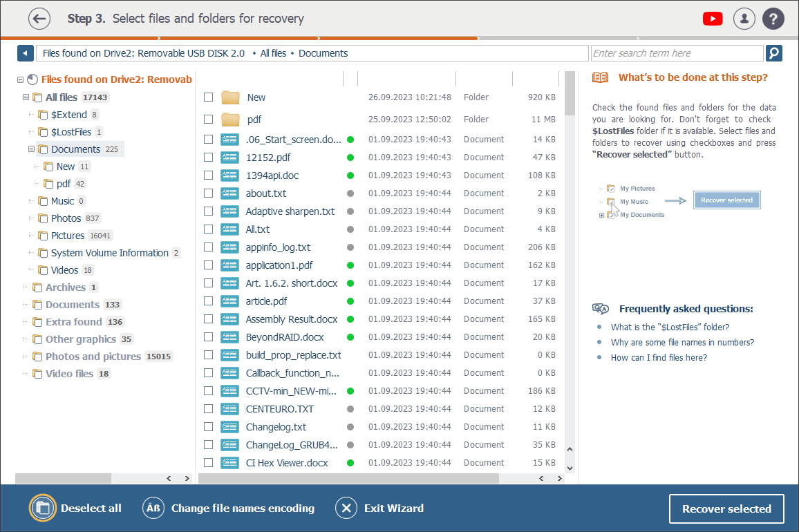Click the drive pie icon in tree root

click(x=32, y=79)
